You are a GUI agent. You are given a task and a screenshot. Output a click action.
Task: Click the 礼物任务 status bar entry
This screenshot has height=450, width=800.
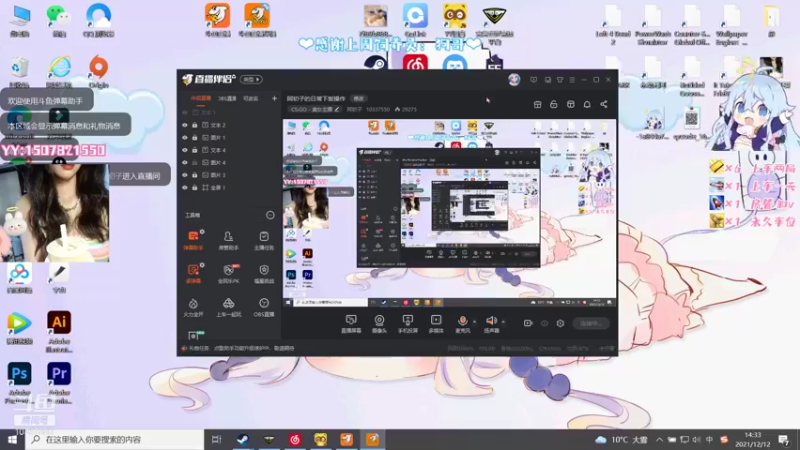[195, 348]
